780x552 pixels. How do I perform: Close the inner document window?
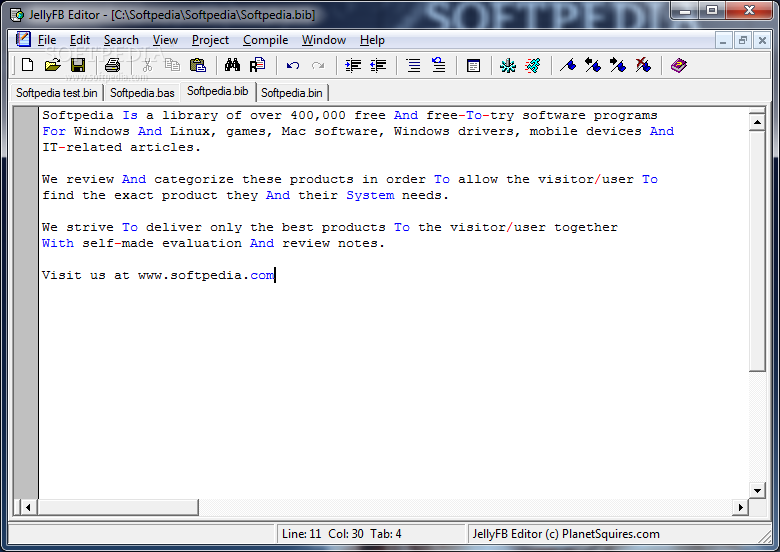point(762,40)
